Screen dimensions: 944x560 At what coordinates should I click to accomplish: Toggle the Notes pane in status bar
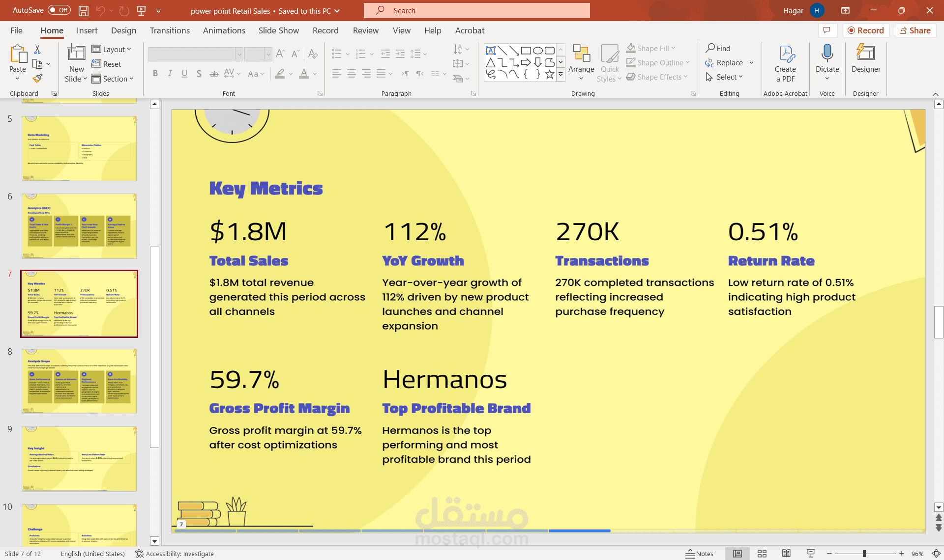pos(700,554)
